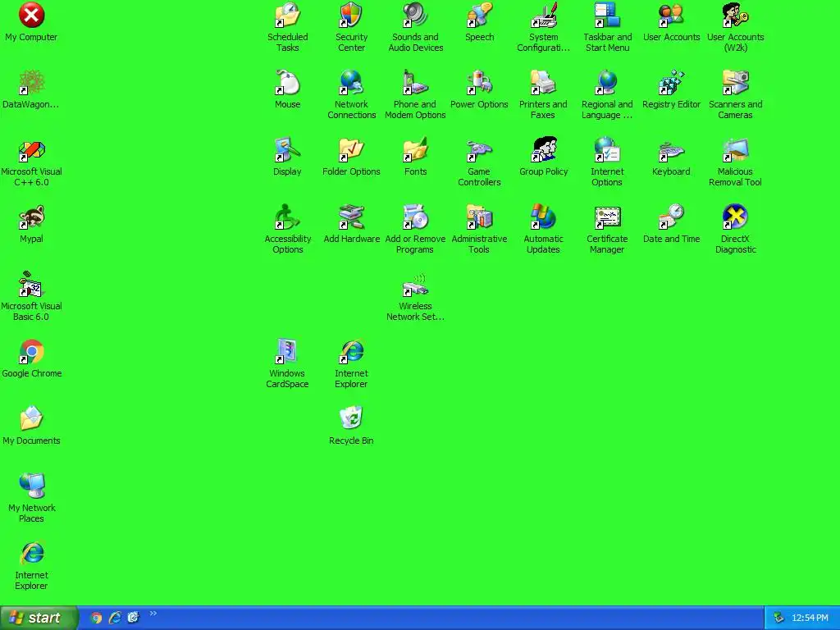Viewport: 840px width, 630px height.
Task: Select User Accounts (W2k) shortcut
Action: coord(735,16)
